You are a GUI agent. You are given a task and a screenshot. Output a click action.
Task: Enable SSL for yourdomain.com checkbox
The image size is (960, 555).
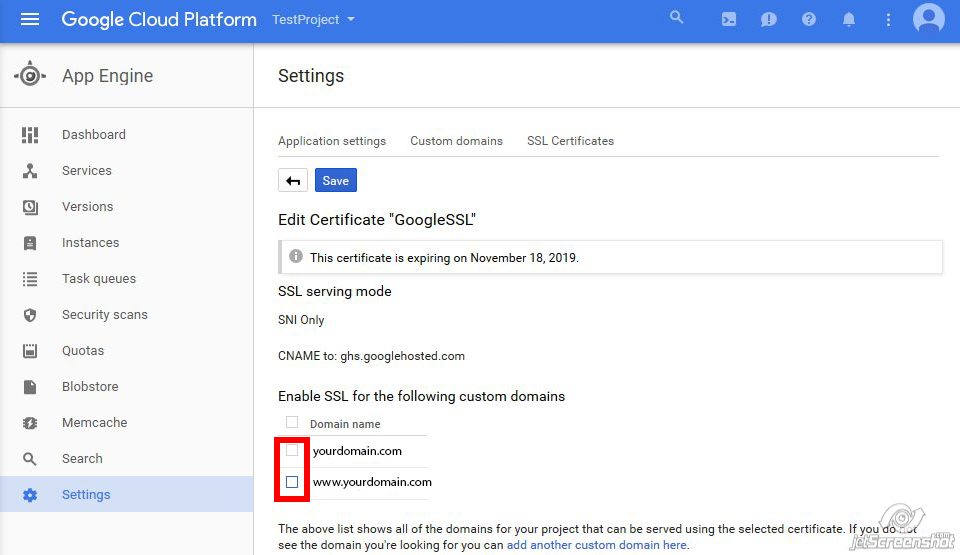[x=292, y=450]
